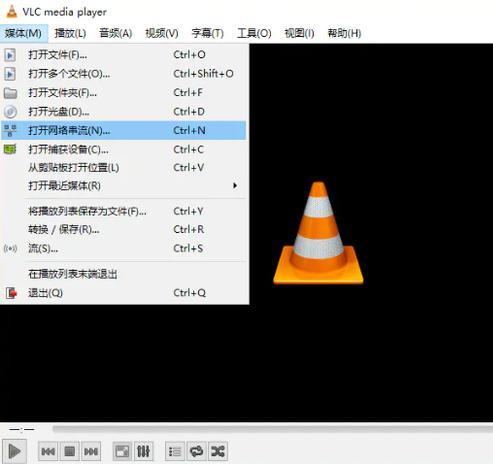Click the VLC cone title bar icon
Image resolution: width=493 pixels, height=464 pixels.
click(11, 12)
